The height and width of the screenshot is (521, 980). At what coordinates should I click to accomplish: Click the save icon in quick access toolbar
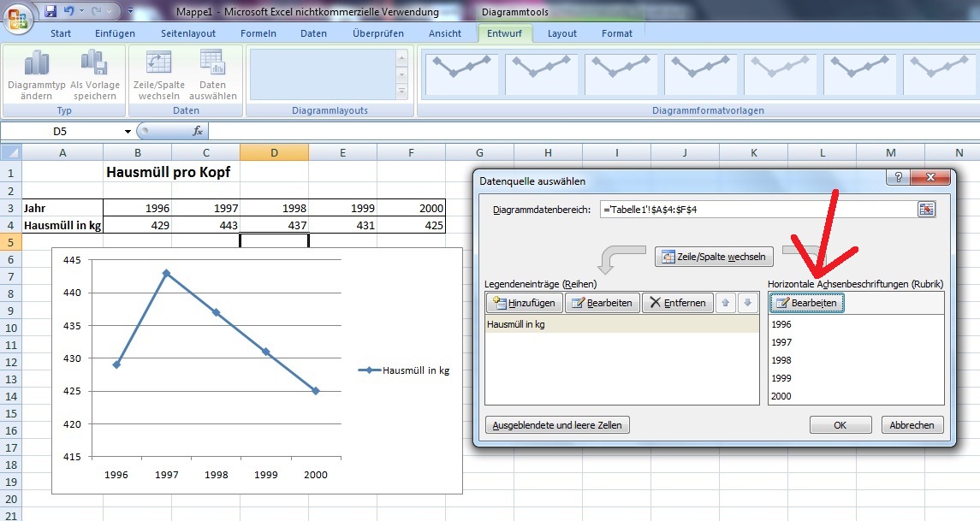[50, 12]
